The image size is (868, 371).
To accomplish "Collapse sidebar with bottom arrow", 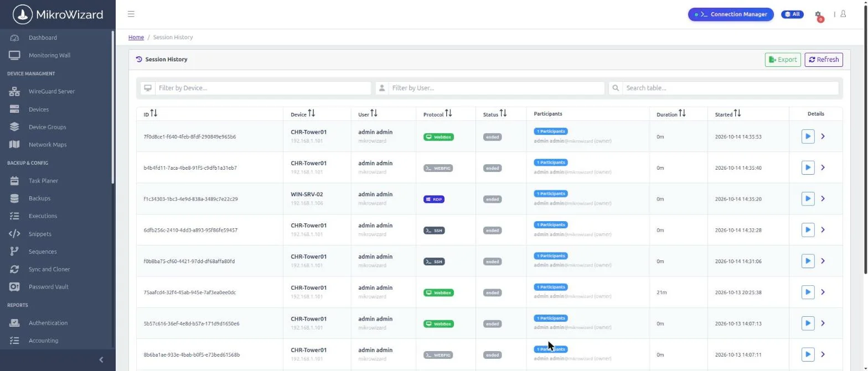I will 101,360.
